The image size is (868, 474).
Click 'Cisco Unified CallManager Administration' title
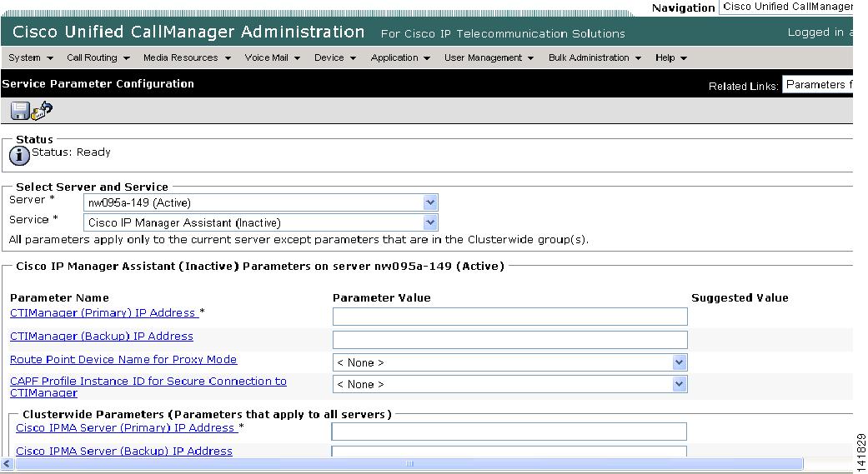click(x=188, y=32)
